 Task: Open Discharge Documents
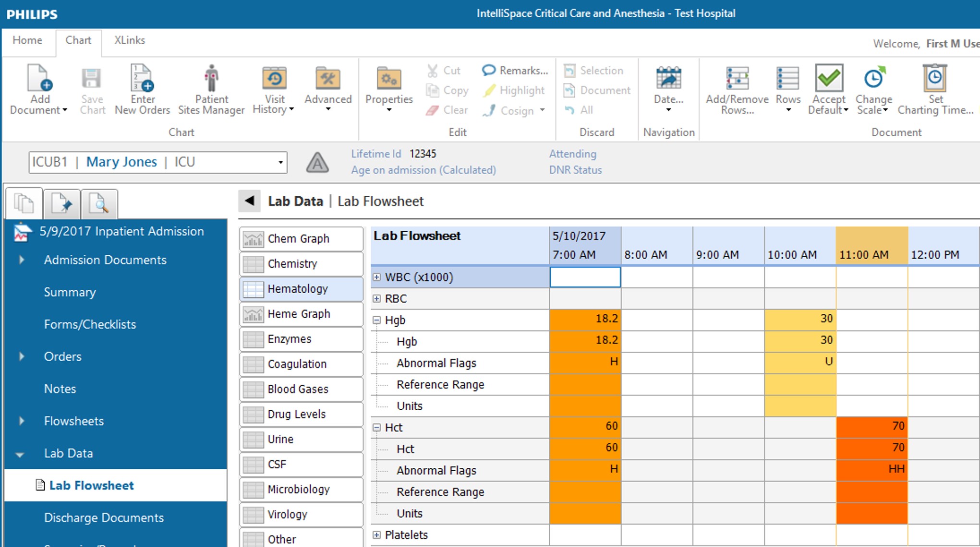point(104,518)
